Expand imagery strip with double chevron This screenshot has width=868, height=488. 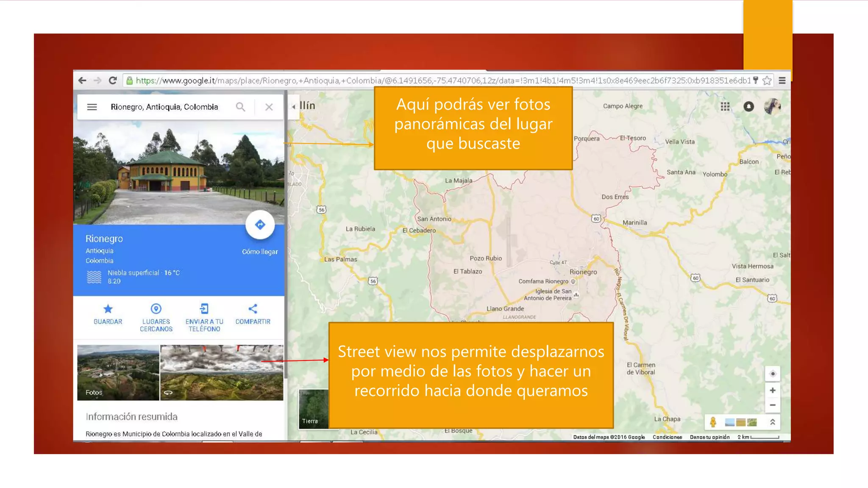[773, 422]
